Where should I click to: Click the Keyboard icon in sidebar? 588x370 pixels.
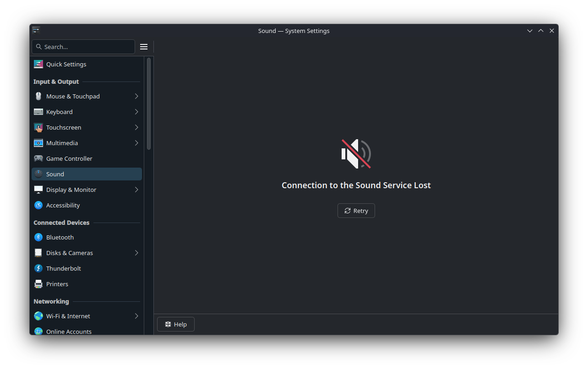(x=38, y=112)
